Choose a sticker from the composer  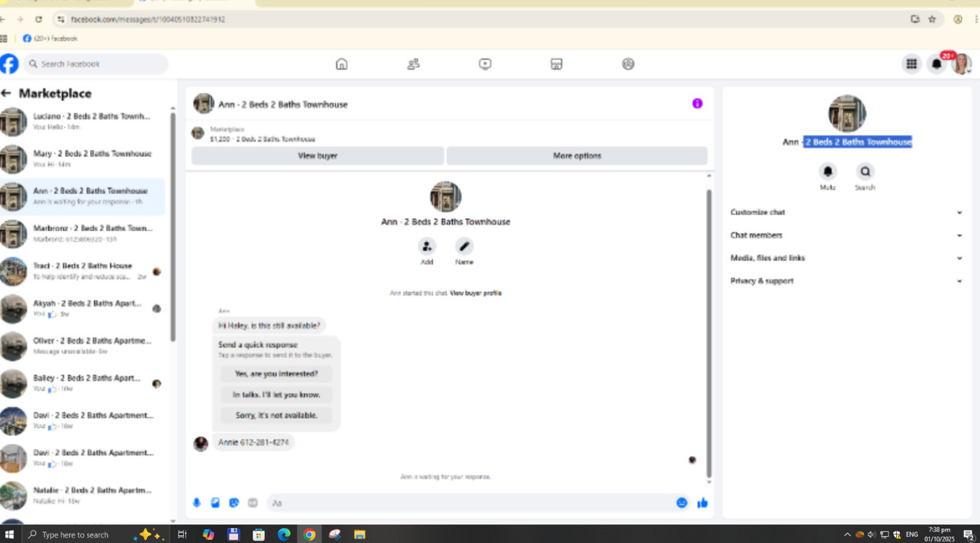pyautogui.click(x=234, y=503)
